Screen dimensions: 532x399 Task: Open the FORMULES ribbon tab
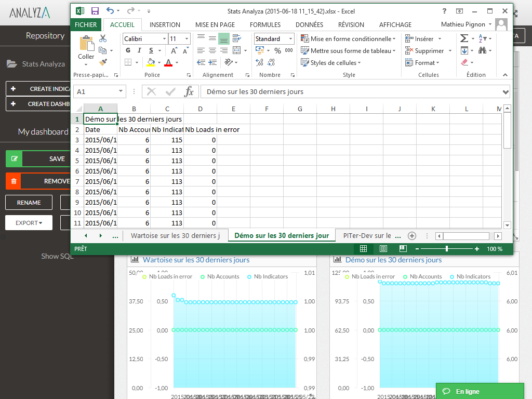click(x=265, y=24)
